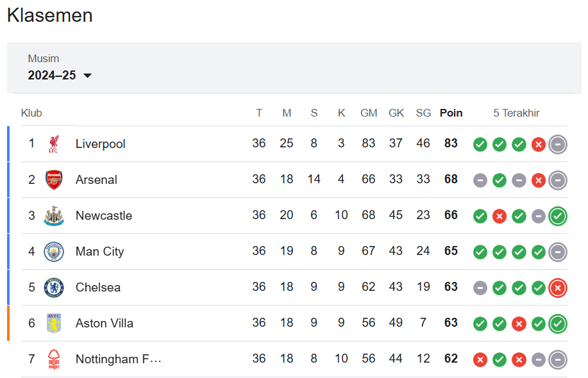Click the Arsenal club crest
Screen dimensions: 588x378
coord(54,180)
